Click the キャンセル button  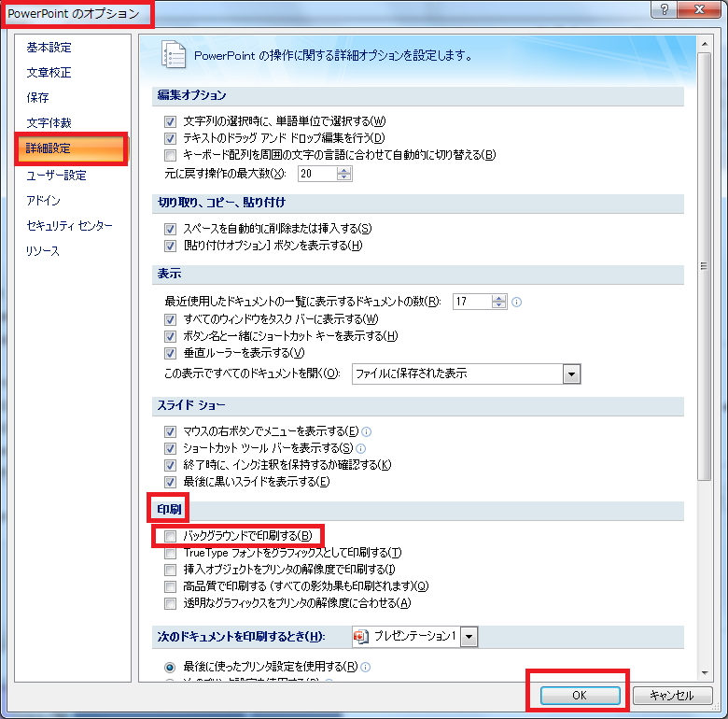[x=672, y=696]
